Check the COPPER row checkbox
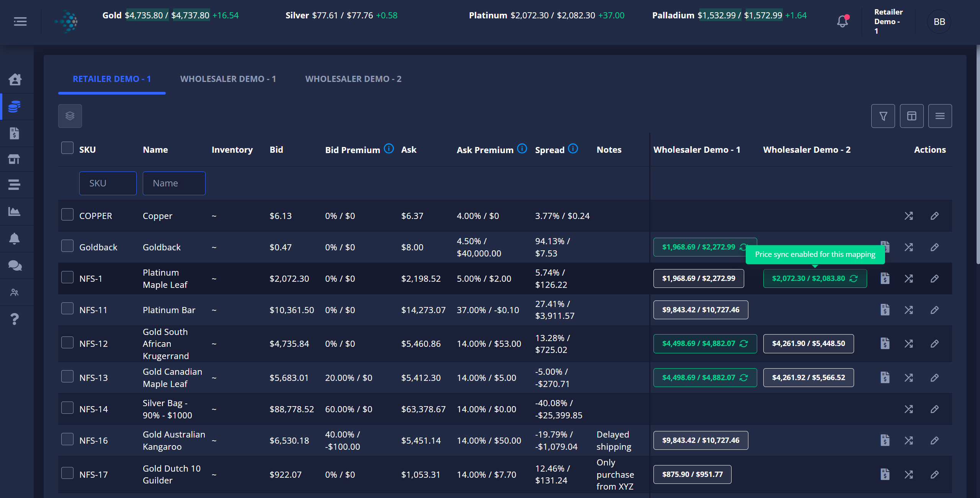Screen dimensions: 980x498 pos(67,214)
